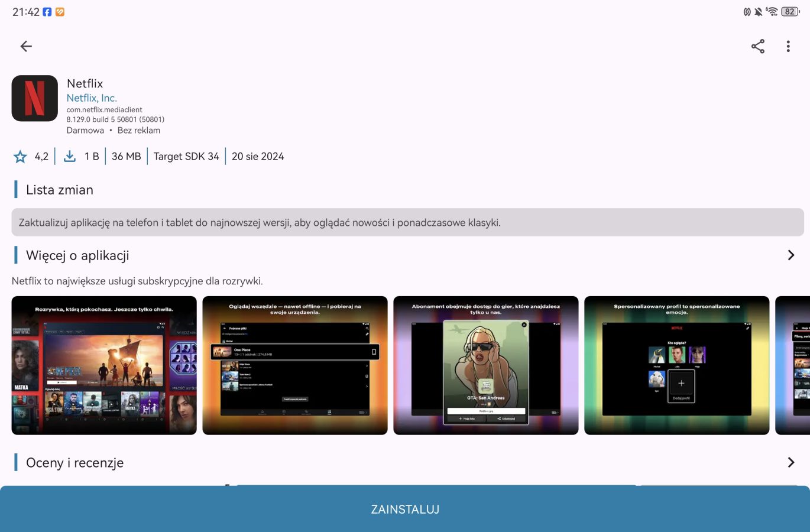This screenshot has height=532, width=810.
Task: Tap the 1 B downloads value
Action: tap(92, 157)
